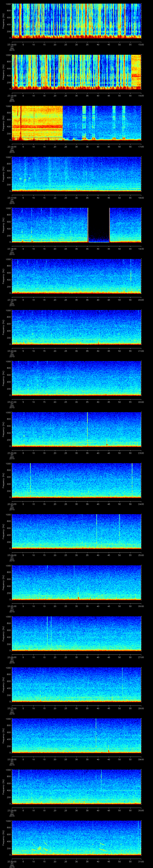Image resolution: width=153 pixels, height=868 pixels.
Task: Select the spectrogram panel starting at 23:14:00
Action: click(76, 21)
